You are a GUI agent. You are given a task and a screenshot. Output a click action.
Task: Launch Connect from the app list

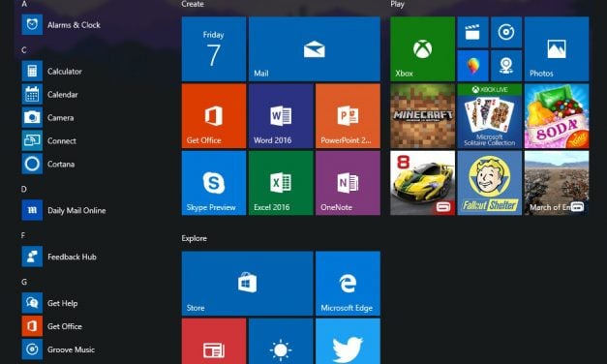coord(49,141)
